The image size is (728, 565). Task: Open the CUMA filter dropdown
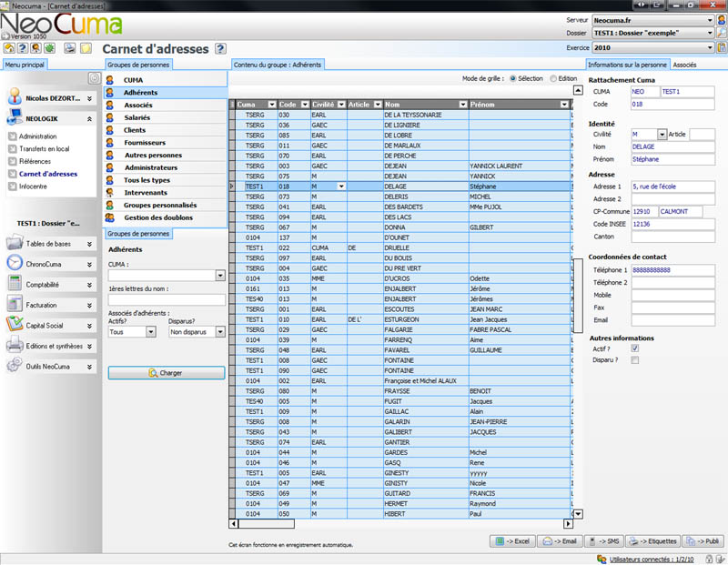(220, 276)
